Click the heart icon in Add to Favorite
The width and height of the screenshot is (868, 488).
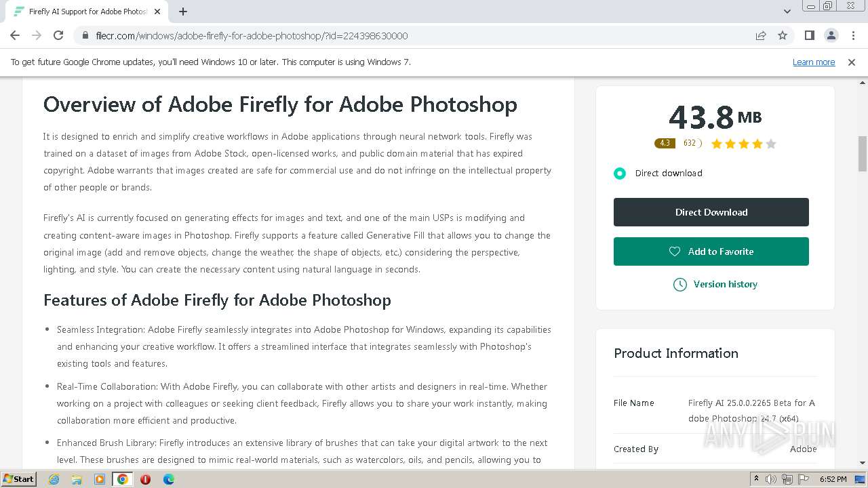675,251
